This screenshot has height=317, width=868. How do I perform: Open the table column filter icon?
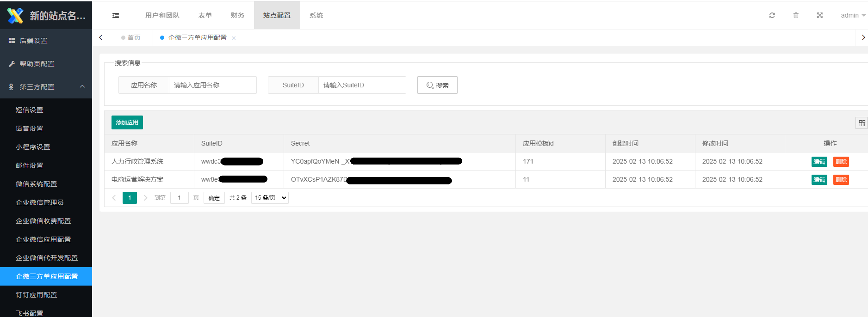(862, 123)
